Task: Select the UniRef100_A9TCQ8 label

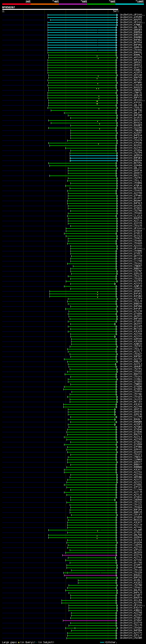Action: tap(131, 75)
